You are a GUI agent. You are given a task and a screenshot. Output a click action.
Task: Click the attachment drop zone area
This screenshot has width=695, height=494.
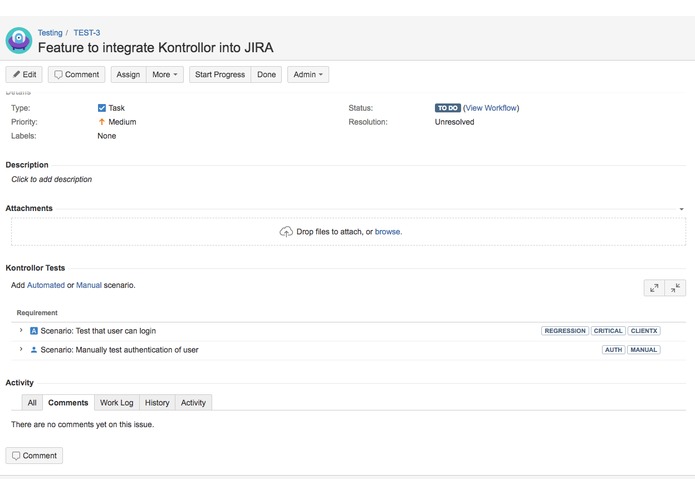click(x=348, y=232)
